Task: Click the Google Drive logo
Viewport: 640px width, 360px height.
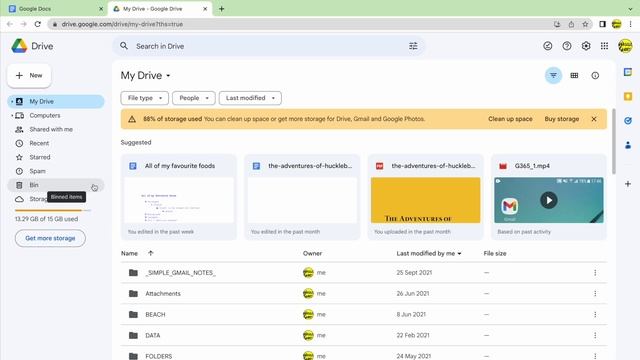Action: 19,46
